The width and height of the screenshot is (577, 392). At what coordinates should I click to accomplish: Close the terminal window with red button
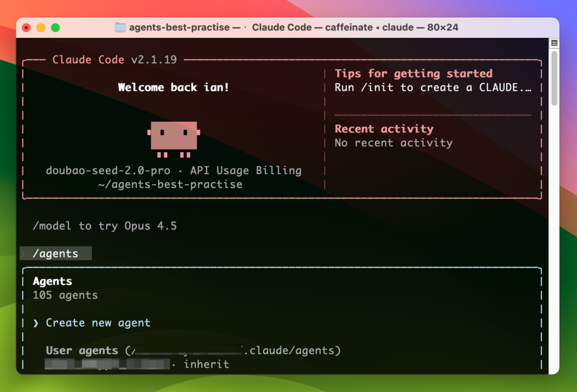pyautogui.click(x=26, y=28)
